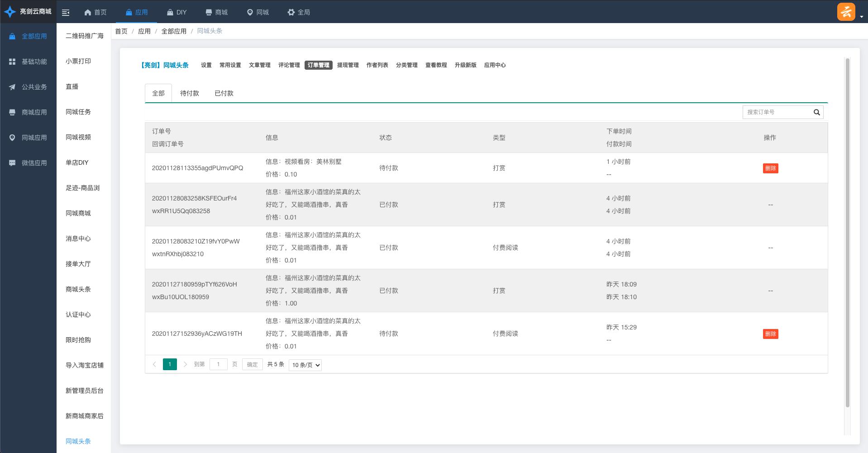Open the 提现管理 menu item

pos(348,65)
